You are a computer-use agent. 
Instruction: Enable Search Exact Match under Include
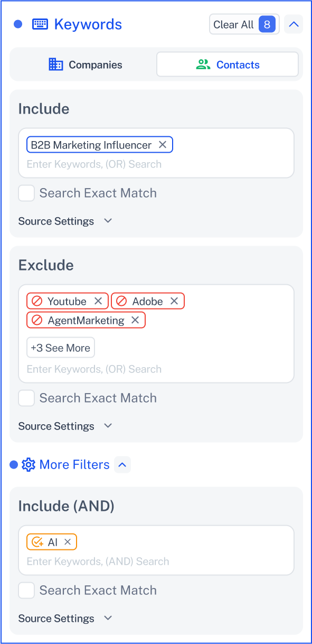tap(26, 193)
